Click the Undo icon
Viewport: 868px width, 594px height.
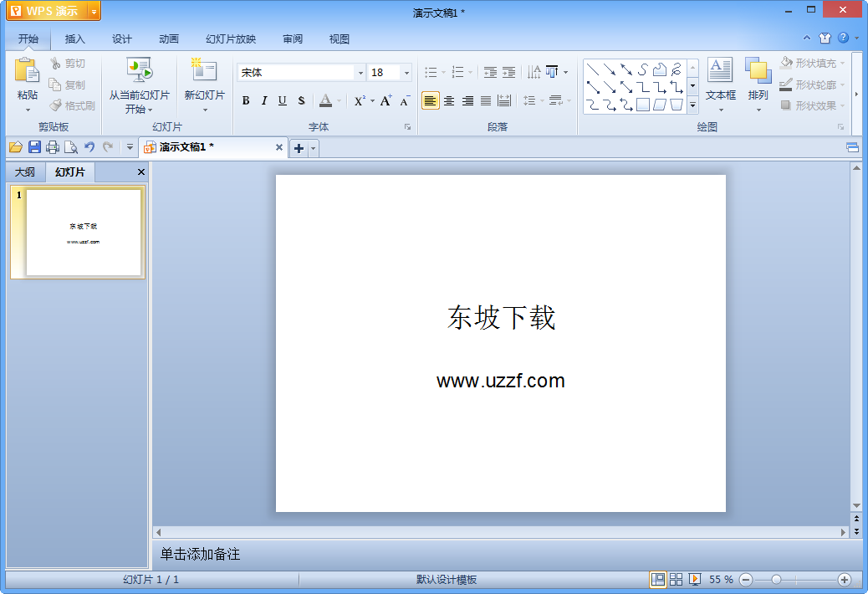(x=89, y=147)
